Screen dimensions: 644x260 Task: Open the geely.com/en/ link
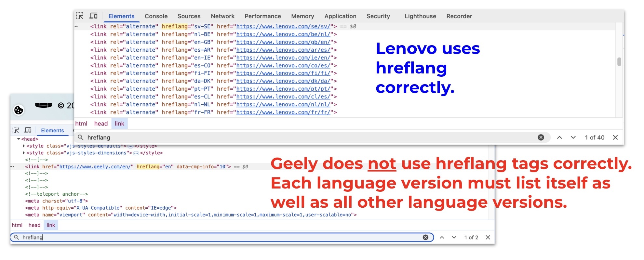click(x=95, y=166)
